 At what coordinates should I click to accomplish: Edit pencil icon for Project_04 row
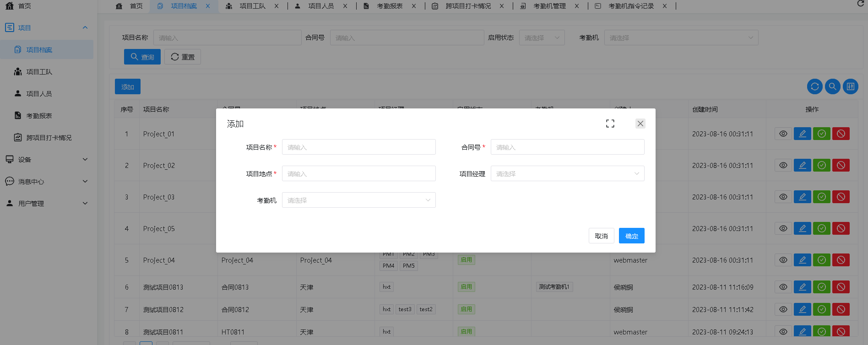point(803,260)
